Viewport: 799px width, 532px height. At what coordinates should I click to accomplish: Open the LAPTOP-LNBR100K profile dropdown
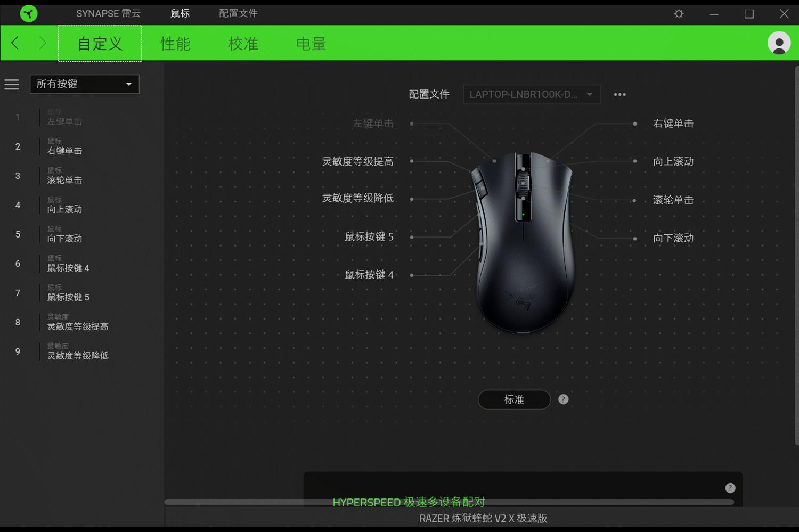coord(531,94)
